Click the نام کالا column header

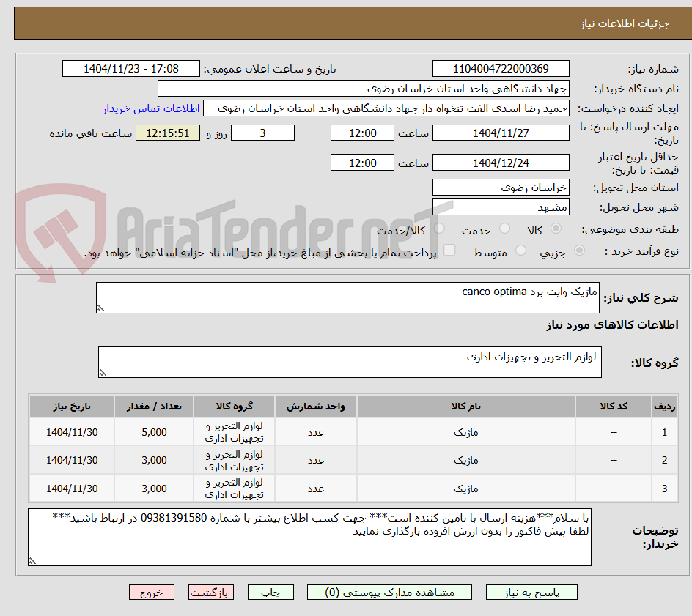click(x=466, y=406)
